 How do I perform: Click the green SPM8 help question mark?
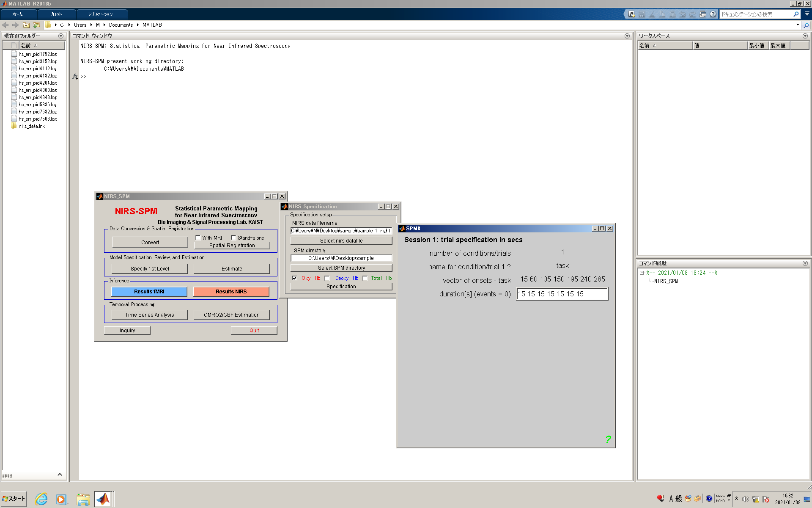[608, 439]
